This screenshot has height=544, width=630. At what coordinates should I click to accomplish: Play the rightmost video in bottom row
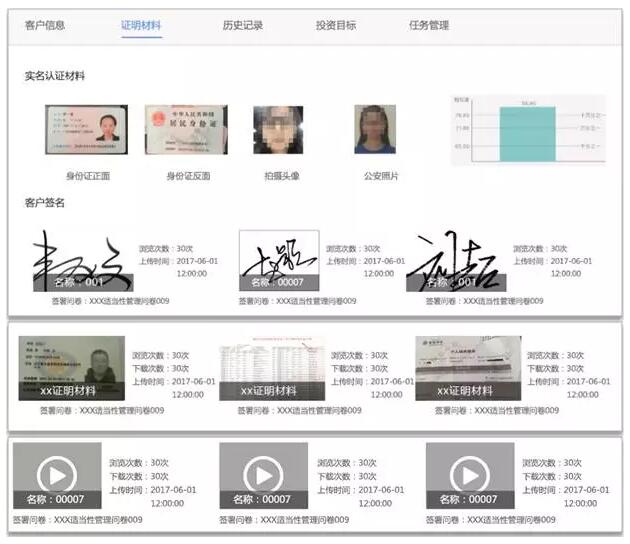pos(470,473)
